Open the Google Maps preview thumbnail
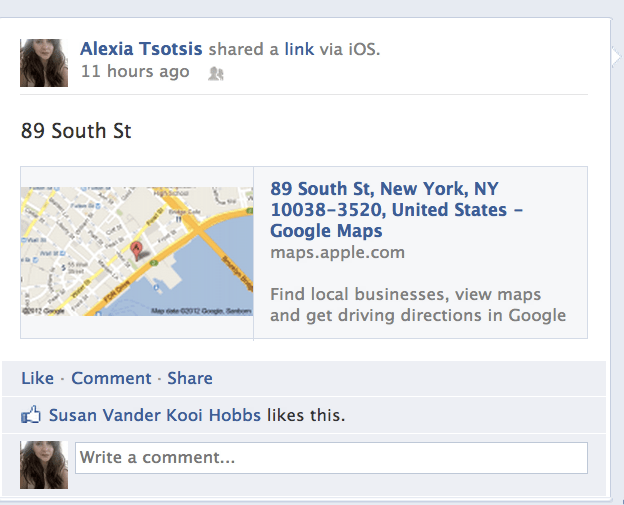Viewport: 624px width, 505px height. point(136,252)
